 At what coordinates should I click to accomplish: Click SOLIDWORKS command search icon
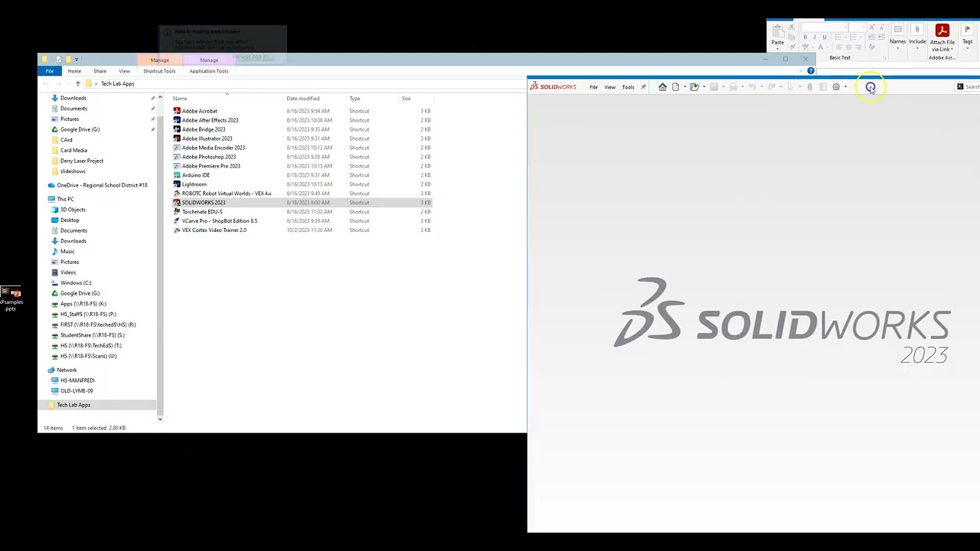(x=960, y=87)
